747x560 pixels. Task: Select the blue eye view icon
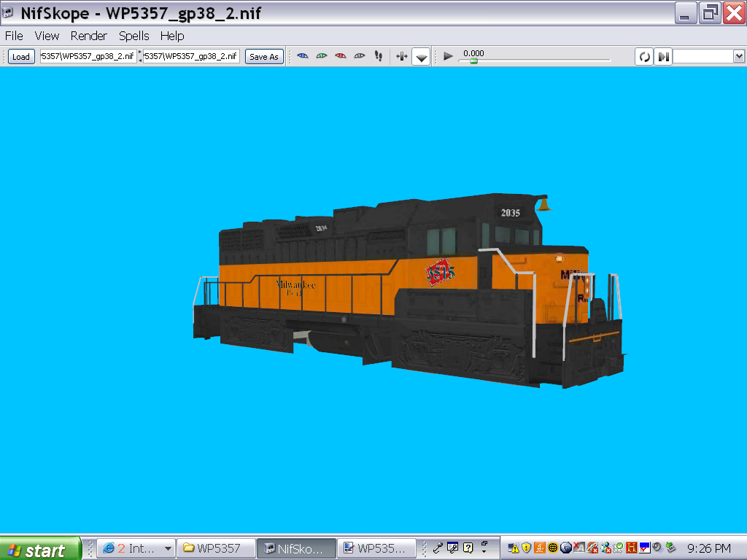coord(303,56)
